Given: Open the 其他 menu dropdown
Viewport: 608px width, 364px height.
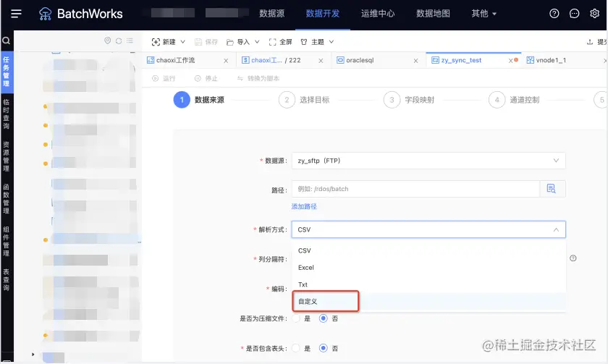Looking at the screenshot, I should point(484,14).
